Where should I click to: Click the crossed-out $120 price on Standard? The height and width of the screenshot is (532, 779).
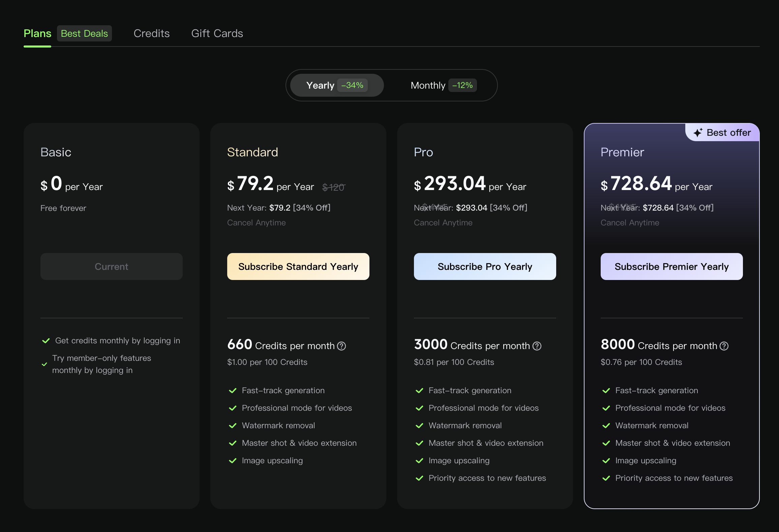pos(334,187)
